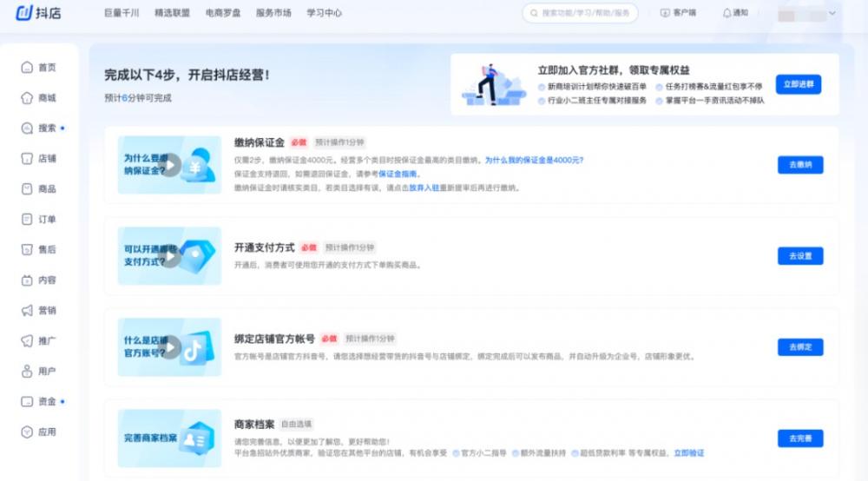Click the 首页 home icon in sidebar

[x=27, y=68]
